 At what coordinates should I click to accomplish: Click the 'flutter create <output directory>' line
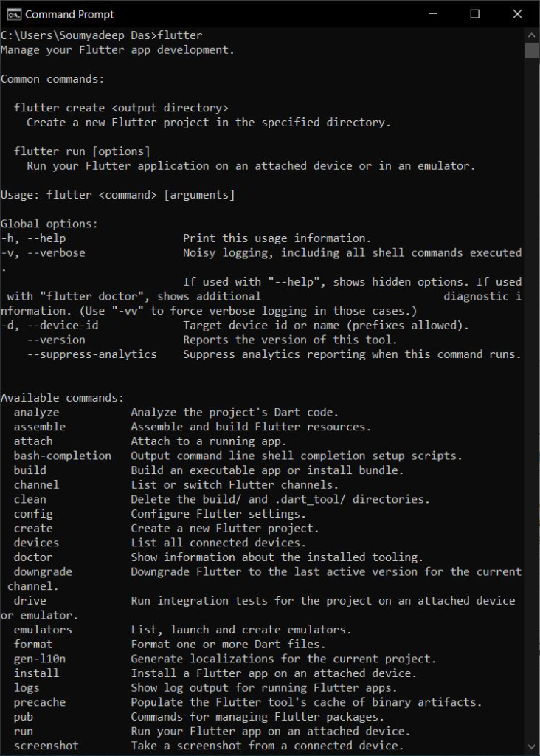coord(121,108)
